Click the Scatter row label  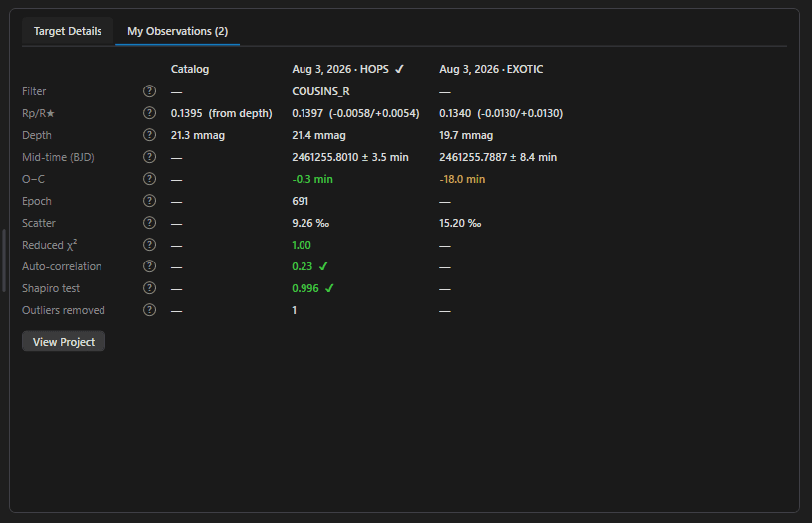click(x=39, y=223)
